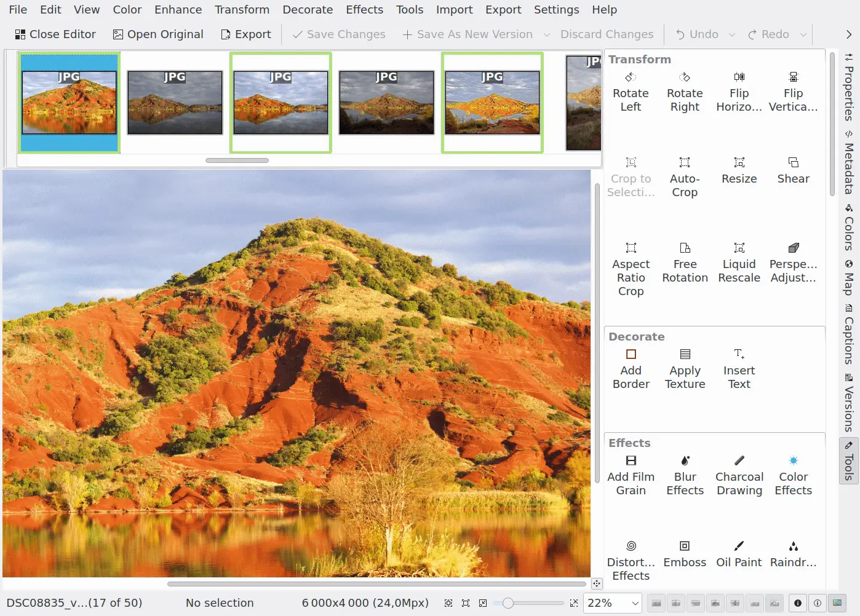Click the Open Original button
The image size is (860, 616).
[x=158, y=34]
